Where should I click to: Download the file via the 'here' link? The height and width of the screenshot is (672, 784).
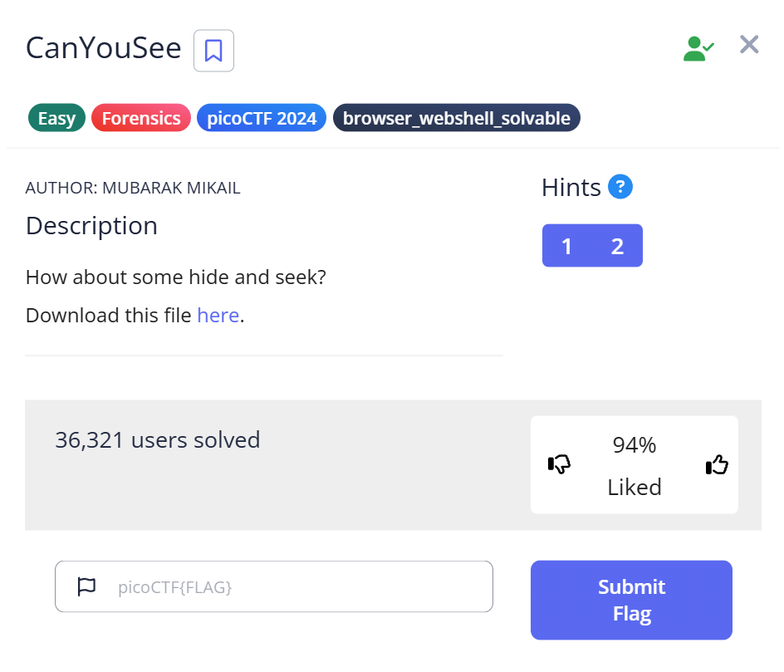point(218,316)
